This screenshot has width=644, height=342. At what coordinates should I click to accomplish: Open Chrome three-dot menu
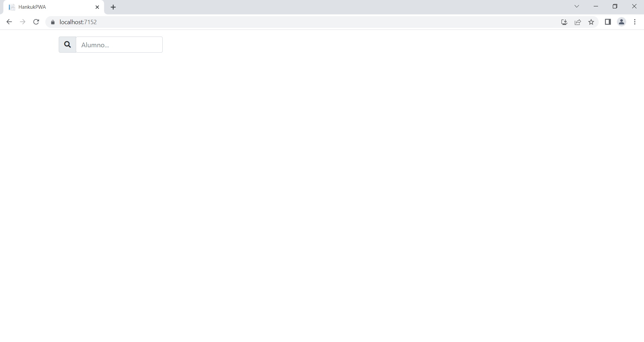[635, 22]
